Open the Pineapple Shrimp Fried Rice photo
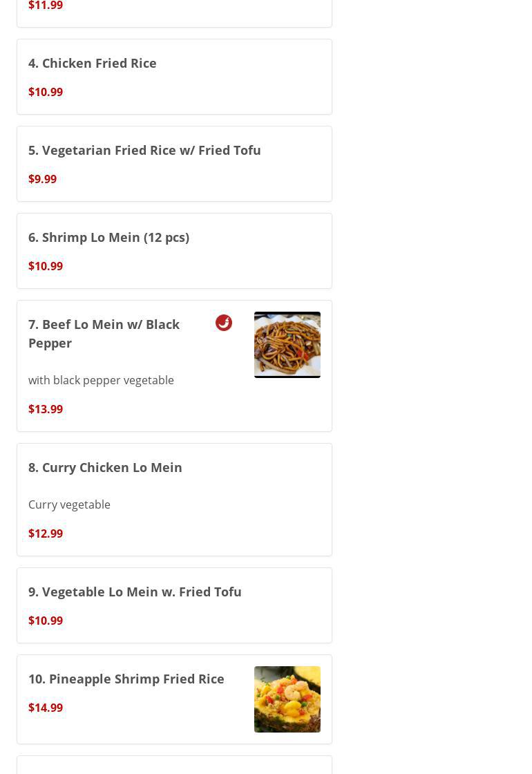The image size is (532, 774). 287,699
